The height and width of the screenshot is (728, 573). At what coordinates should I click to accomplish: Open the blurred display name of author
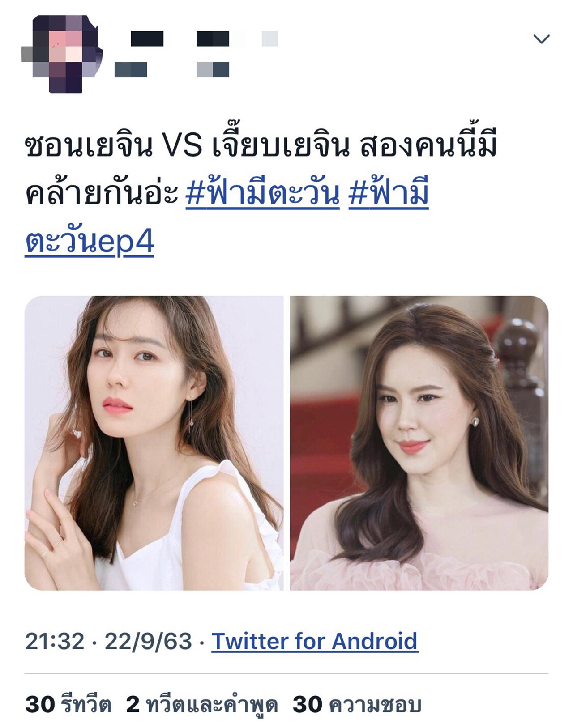204,39
